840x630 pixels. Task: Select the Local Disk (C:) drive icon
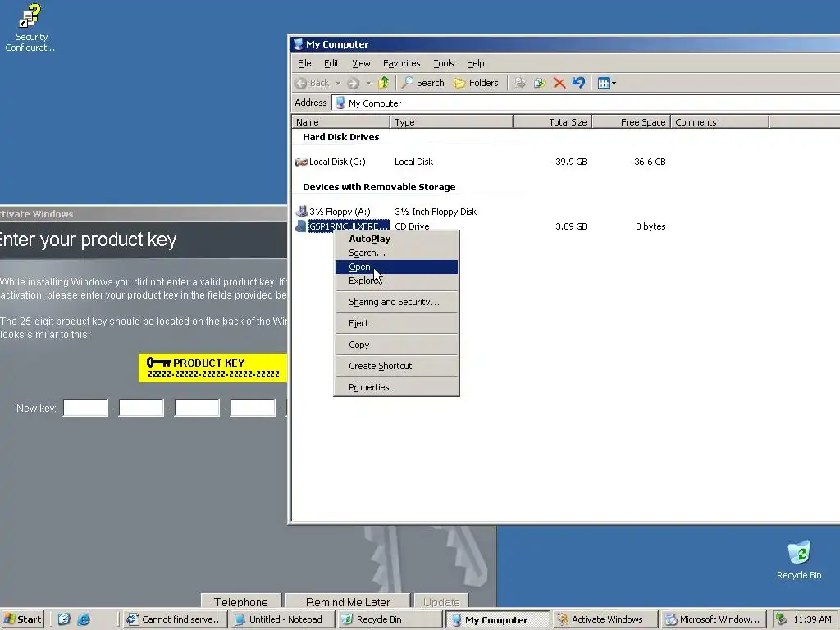pyautogui.click(x=302, y=162)
